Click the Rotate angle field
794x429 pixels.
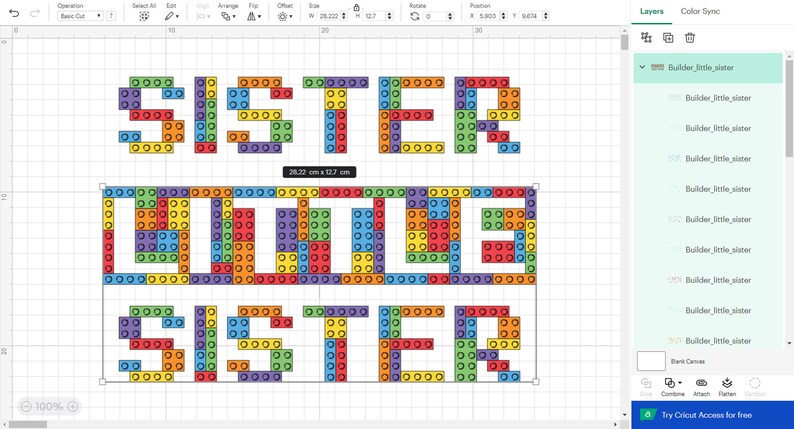coord(435,16)
